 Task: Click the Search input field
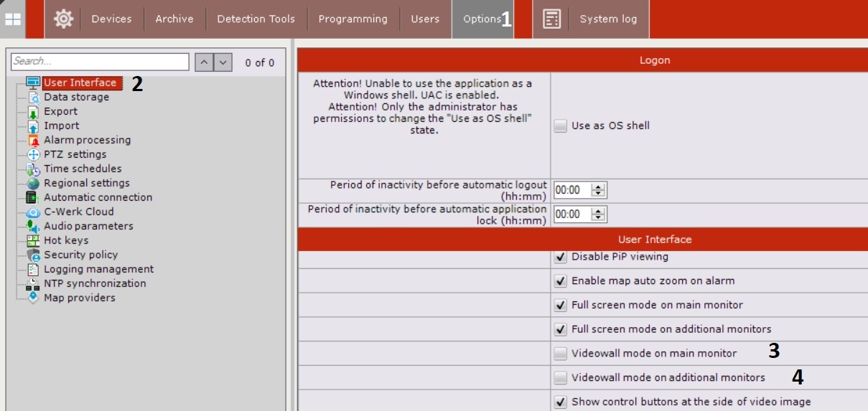coord(100,62)
